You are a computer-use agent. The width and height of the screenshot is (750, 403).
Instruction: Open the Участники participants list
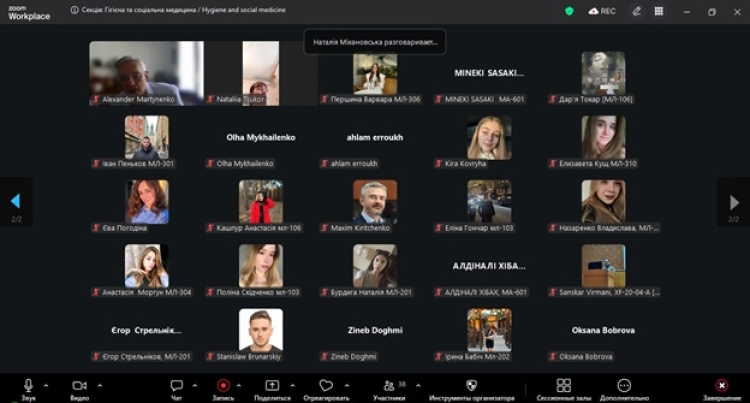(388, 386)
